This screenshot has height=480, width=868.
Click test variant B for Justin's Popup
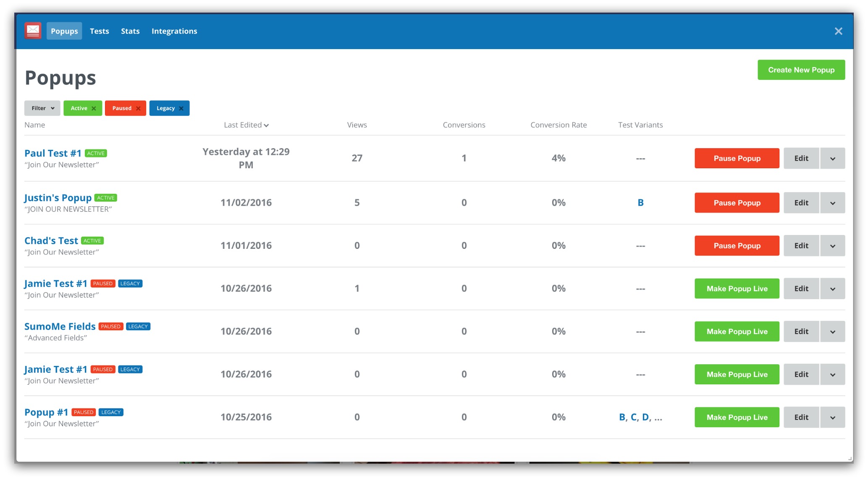point(640,203)
